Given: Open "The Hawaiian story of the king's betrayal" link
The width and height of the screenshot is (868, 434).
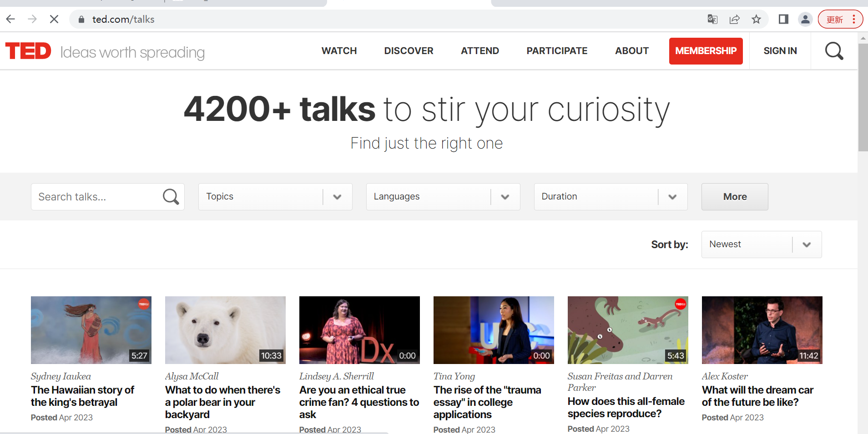Looking at the screenshot, I should click(82, 396).
